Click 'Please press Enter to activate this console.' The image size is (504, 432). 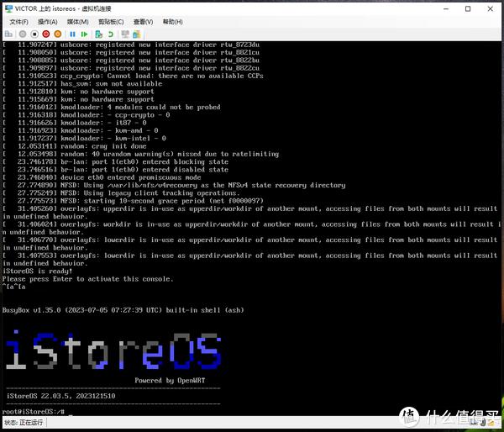coord(87,279)
